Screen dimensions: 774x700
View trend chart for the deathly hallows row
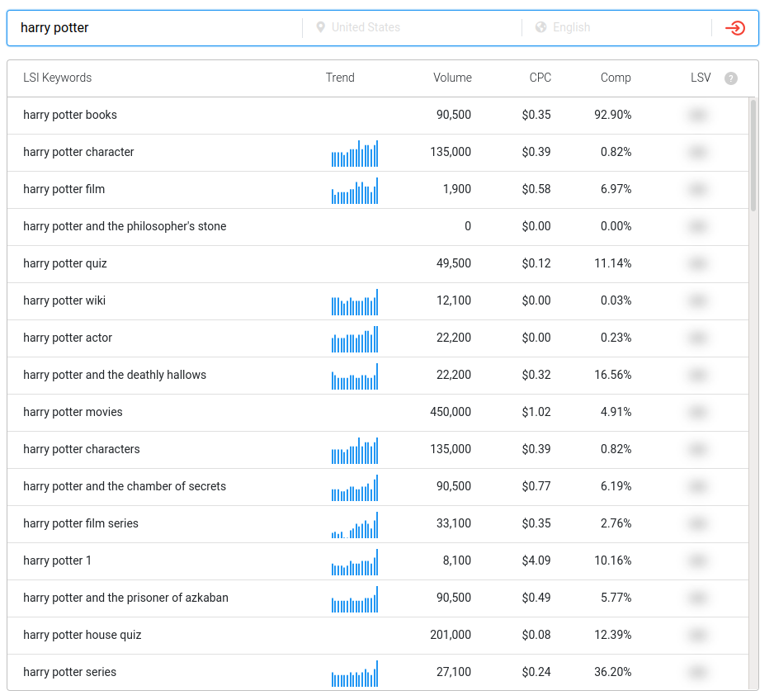pyautogui.click(x=355, y=376)
